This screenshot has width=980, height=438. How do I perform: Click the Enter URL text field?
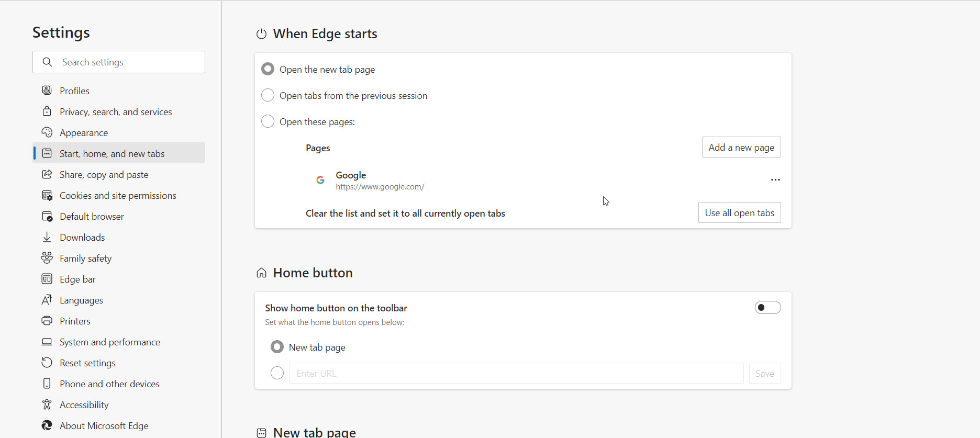516,373
